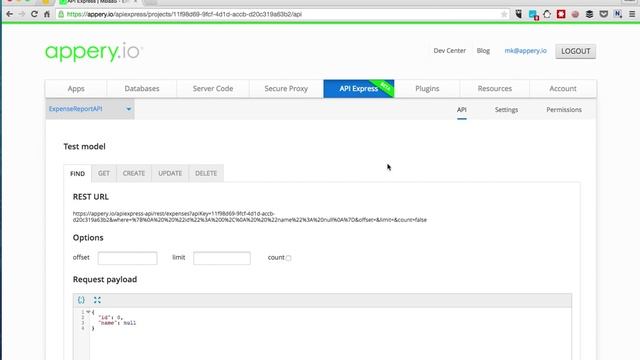Click inside the Request payload JSON editor
The image size is (640, 360).
pos(322,334)
